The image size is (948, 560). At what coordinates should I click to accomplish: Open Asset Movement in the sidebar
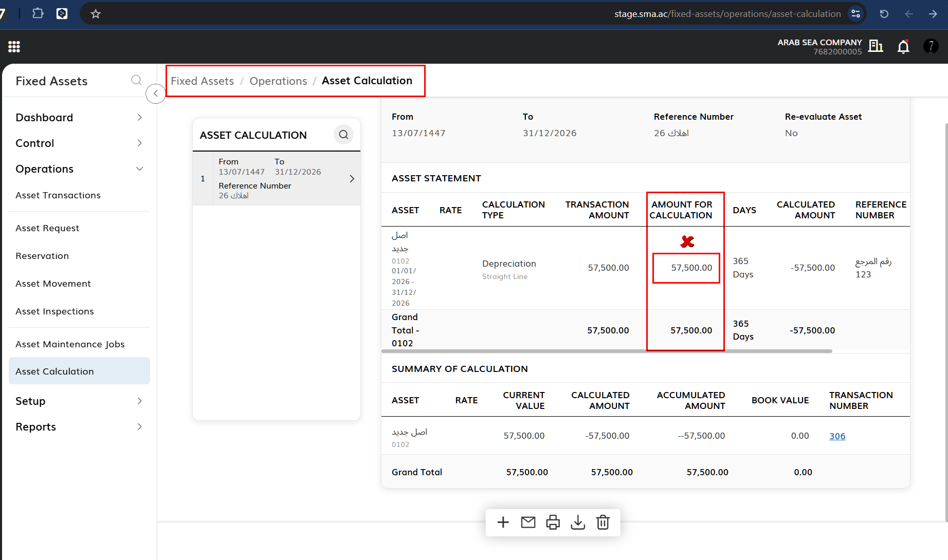pos(53,284)
